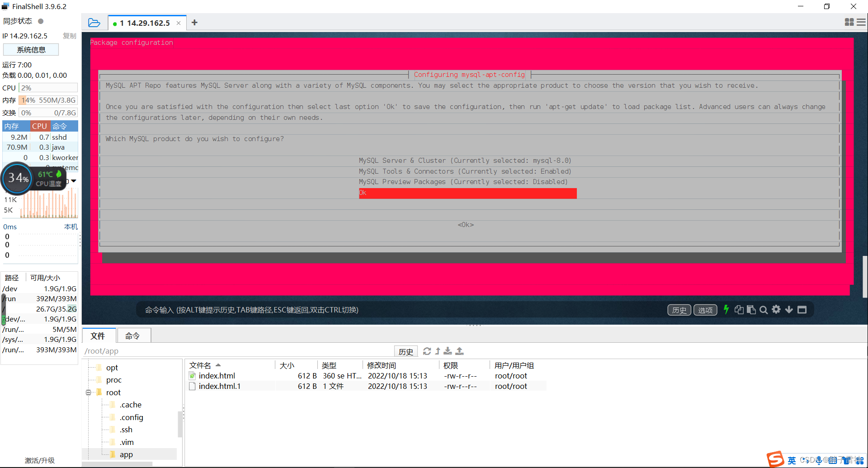
Task: Open terminal settings gear icon
Action: click(776, 309)
